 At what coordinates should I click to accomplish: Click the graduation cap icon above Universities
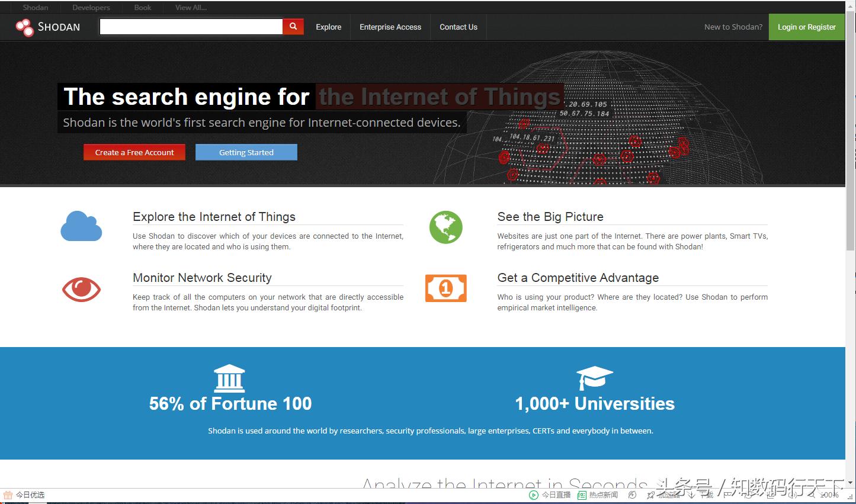pos(594,378)
